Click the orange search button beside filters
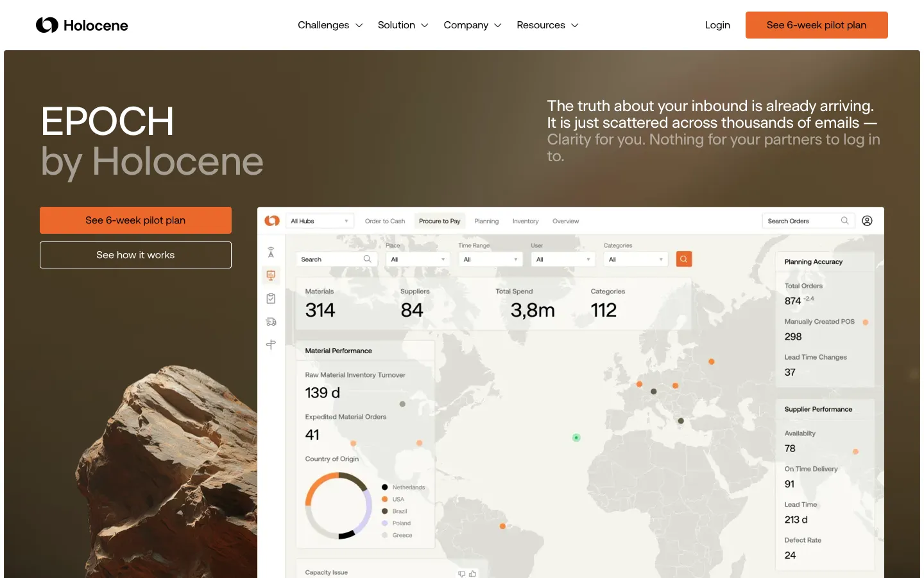This screenshot has height=578, width=924. pos(684,259)
